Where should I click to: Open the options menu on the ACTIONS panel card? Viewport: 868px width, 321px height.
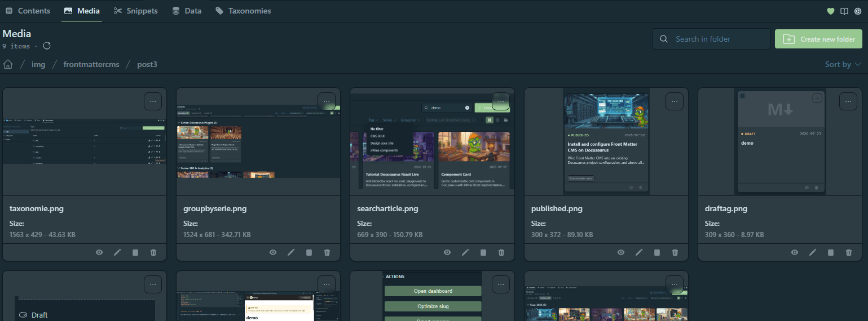point(501,284)
